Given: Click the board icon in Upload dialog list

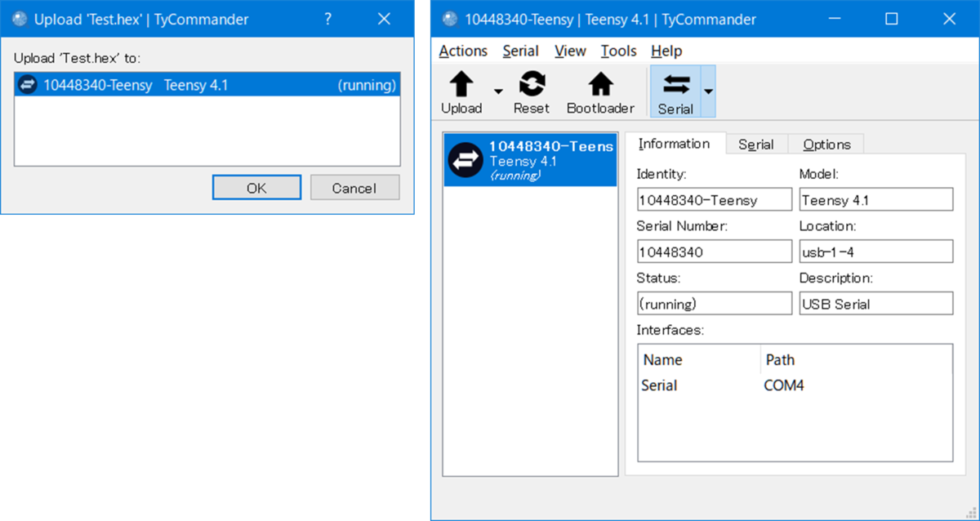Looking at the screenshot, I should 28,85.
